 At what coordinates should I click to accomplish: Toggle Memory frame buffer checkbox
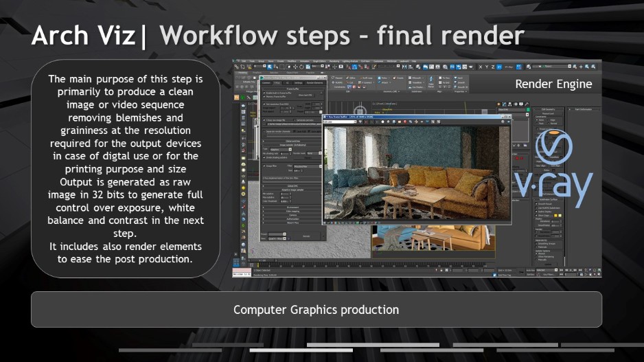coord(264,97)
